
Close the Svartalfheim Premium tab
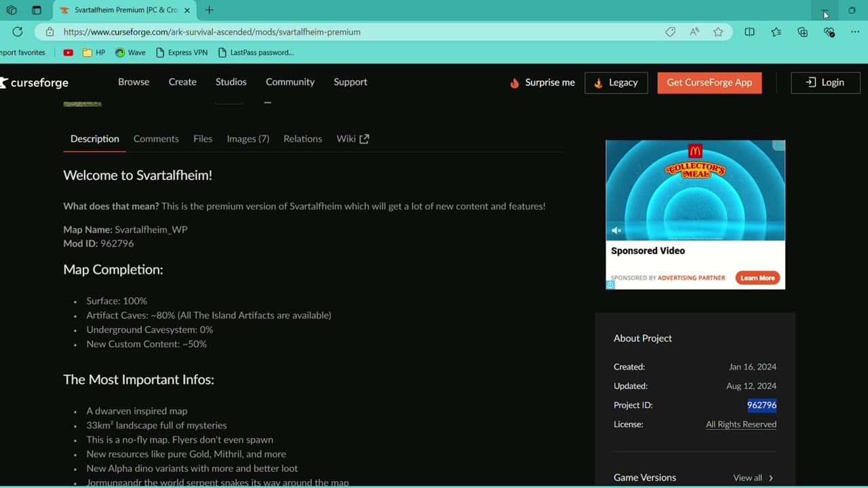pyautogui.click(x=187, y=10)
